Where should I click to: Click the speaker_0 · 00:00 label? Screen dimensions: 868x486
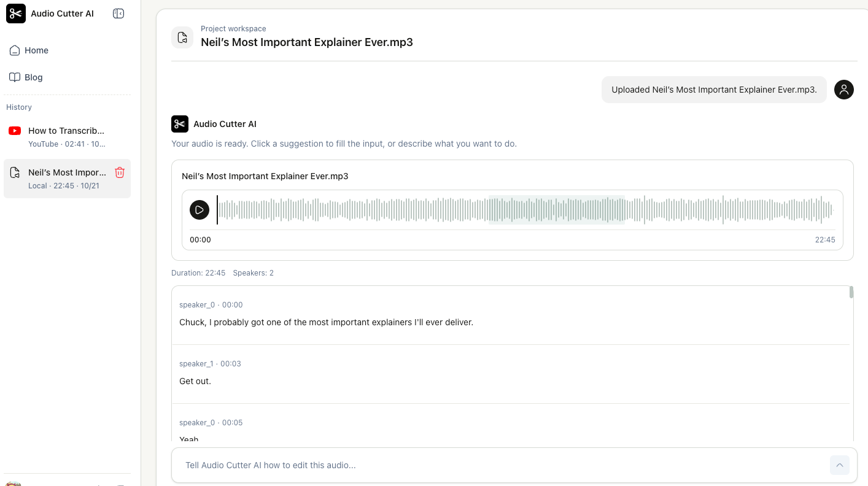coord(211,305)
